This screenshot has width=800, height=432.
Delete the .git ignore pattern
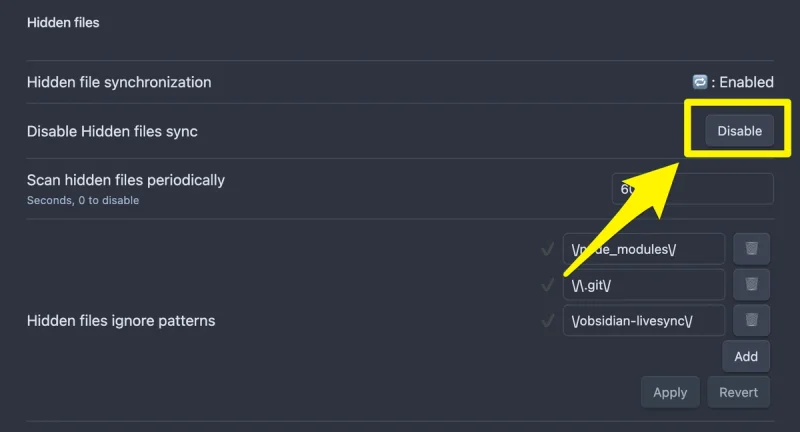751,285
